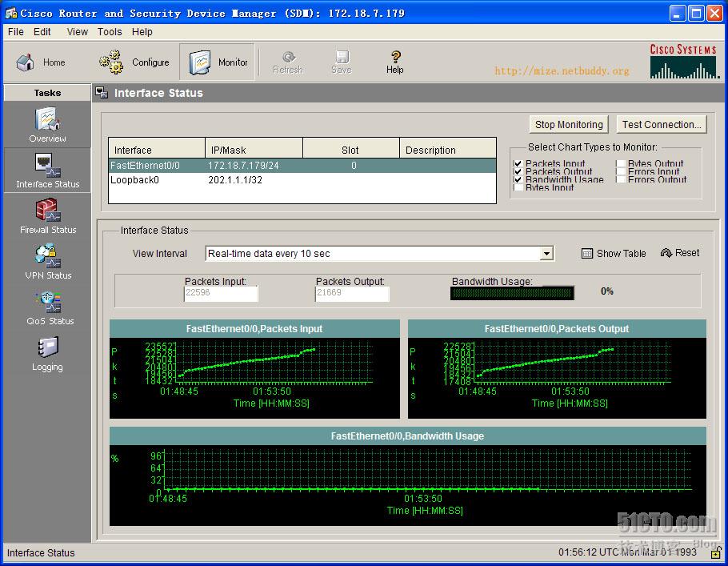Screen dimensions: 728x566
Task: Click the Slot column header
Action: click(x=351, y=150)
